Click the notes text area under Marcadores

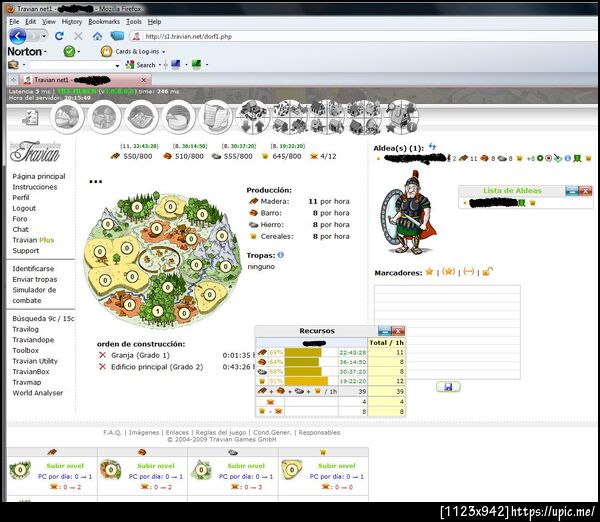(447, 332)
